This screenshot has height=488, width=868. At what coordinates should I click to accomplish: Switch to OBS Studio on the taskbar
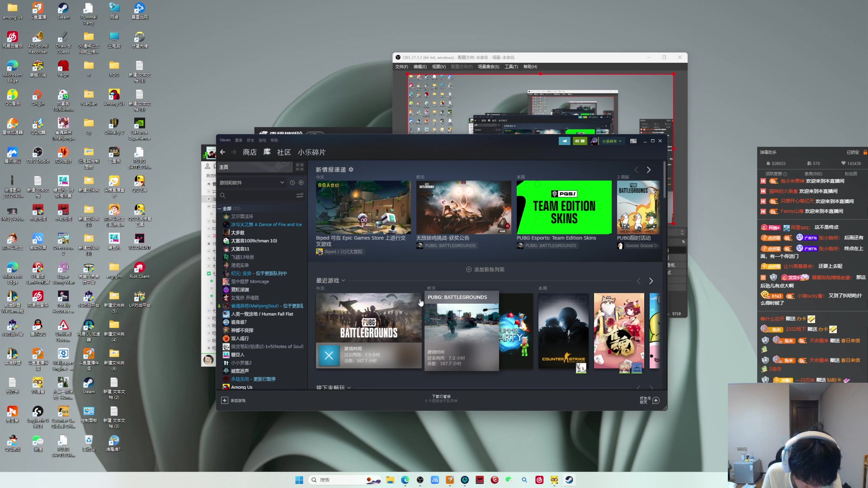(420, 480)
